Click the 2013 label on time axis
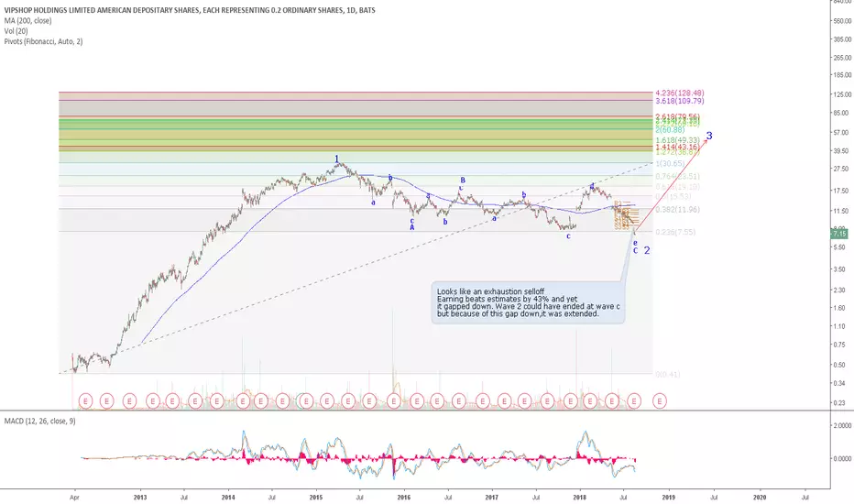 coord(140,497)
